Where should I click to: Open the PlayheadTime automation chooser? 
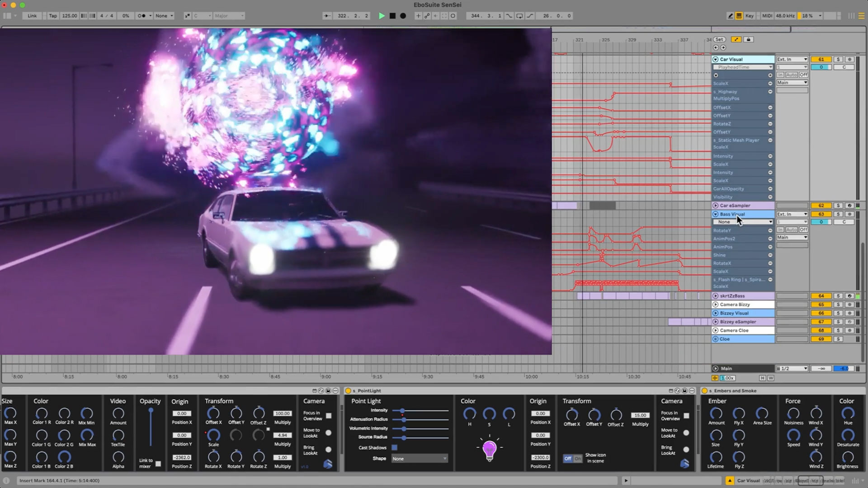tap(743, 67)
